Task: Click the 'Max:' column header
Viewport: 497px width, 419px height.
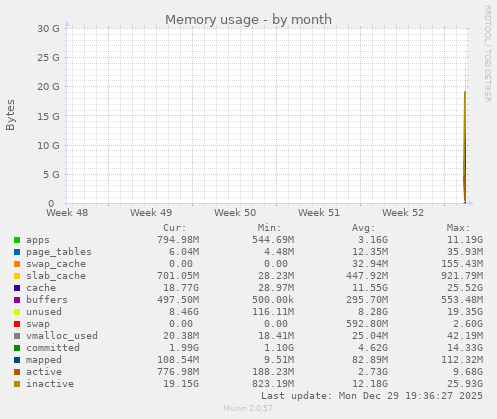Action: point(458,228)
